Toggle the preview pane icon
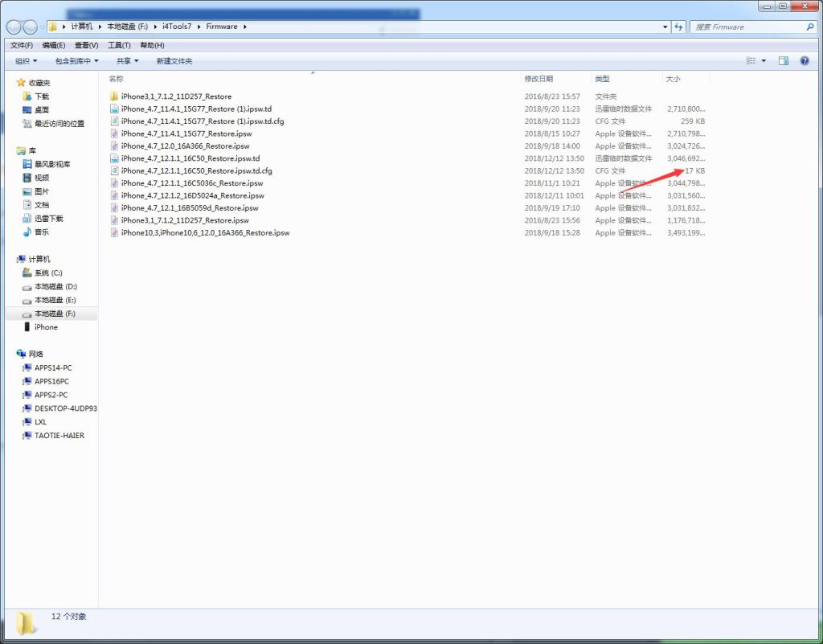This screenshot has width=823, height=644. pos(784,61)
